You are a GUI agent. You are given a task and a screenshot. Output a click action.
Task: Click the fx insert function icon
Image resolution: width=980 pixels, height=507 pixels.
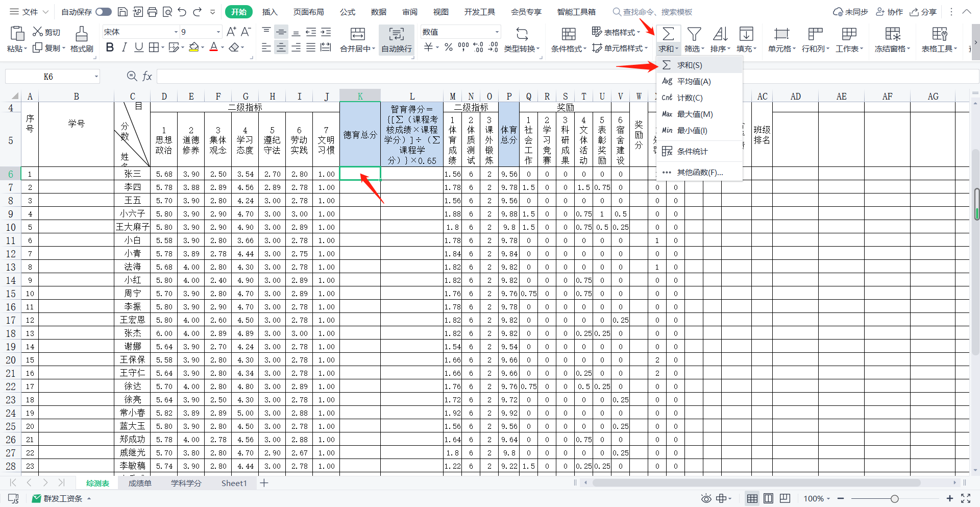coord(147,77)
